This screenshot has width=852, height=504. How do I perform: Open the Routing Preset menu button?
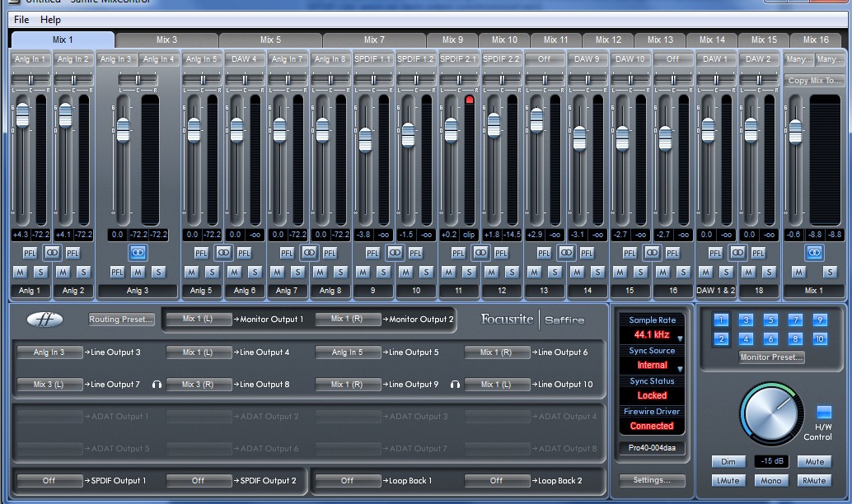[121, 320]
